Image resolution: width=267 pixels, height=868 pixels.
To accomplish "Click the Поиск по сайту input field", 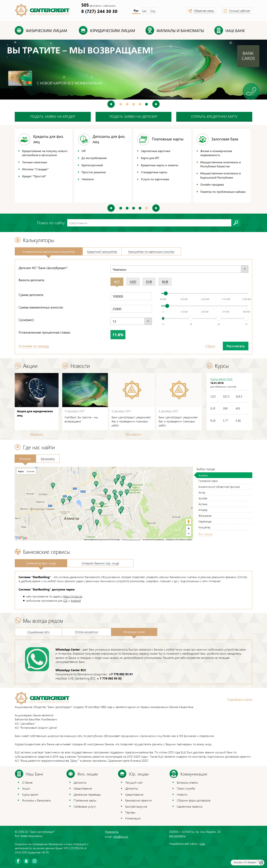I will coord(149,223).
